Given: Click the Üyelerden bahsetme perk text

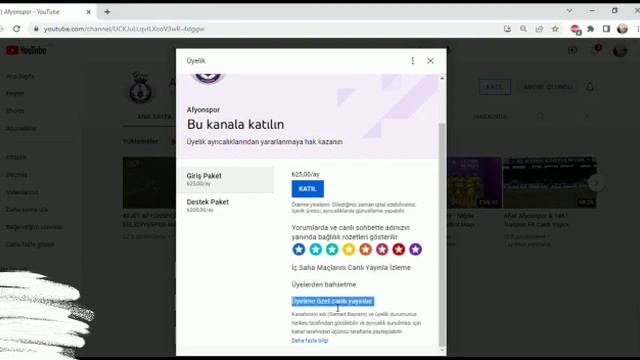Looking at the screenshot, I should tap(324, 284).
